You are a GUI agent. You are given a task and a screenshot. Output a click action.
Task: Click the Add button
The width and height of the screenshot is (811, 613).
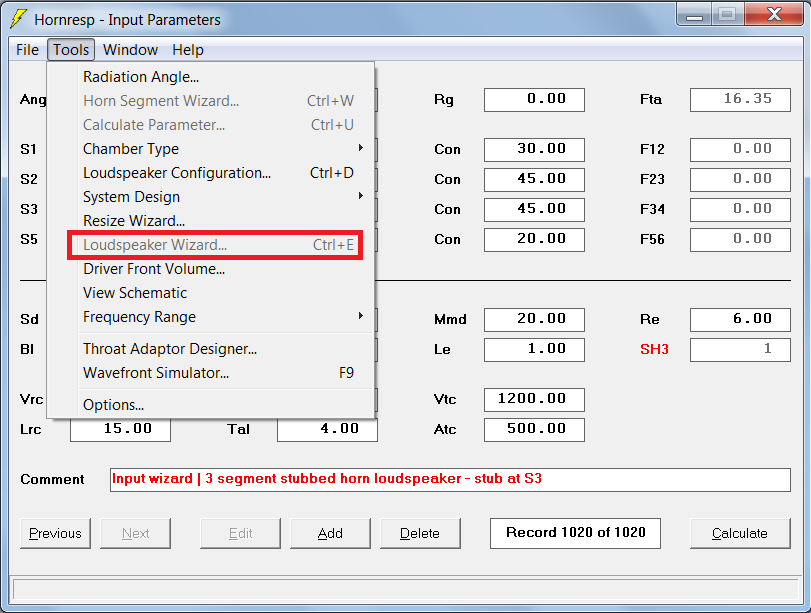pos(330,533)
